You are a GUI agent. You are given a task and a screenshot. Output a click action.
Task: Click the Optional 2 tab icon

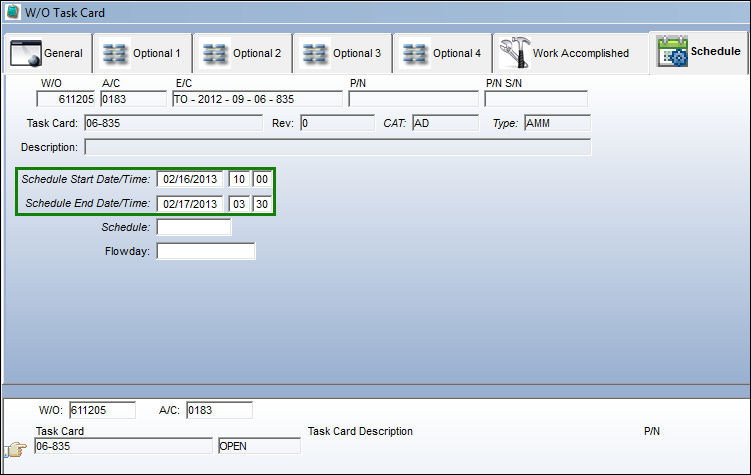coord(215,53)
